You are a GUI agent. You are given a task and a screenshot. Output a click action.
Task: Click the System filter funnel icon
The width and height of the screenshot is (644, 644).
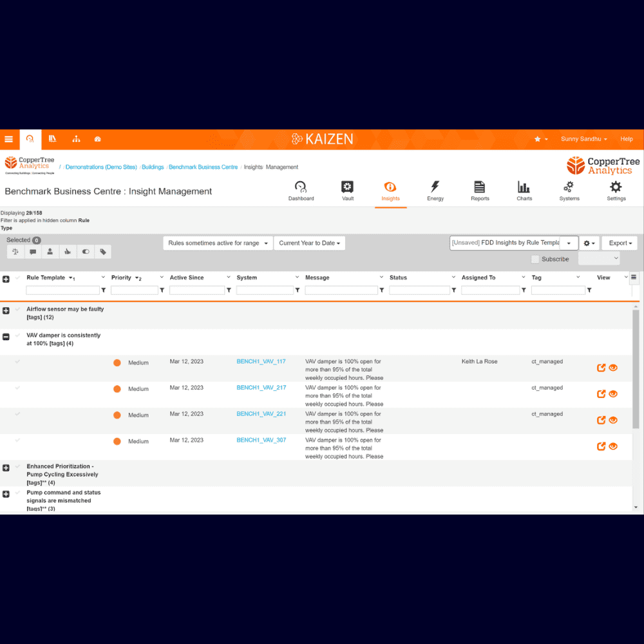tap(298, 290)
